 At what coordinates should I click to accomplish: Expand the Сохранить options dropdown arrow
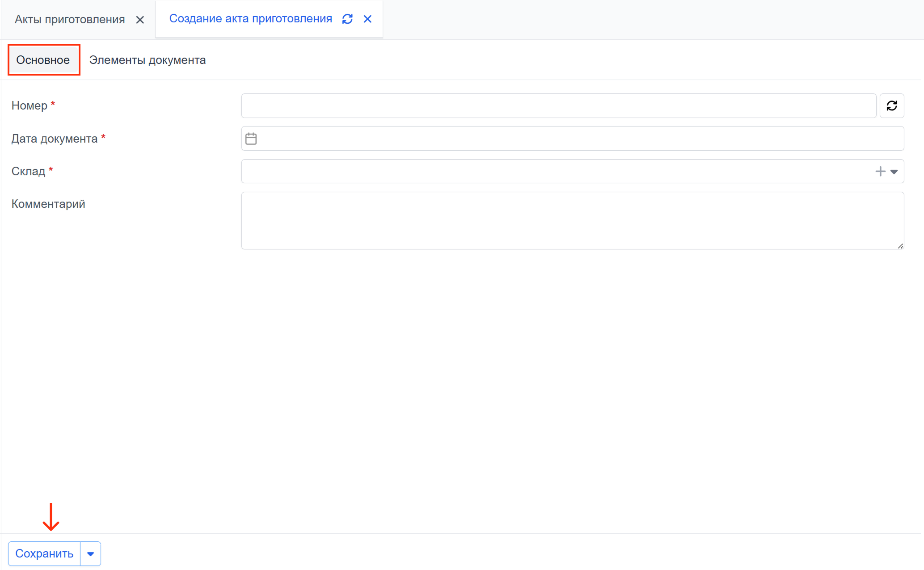pyautogui.click(x=91, y=553)
